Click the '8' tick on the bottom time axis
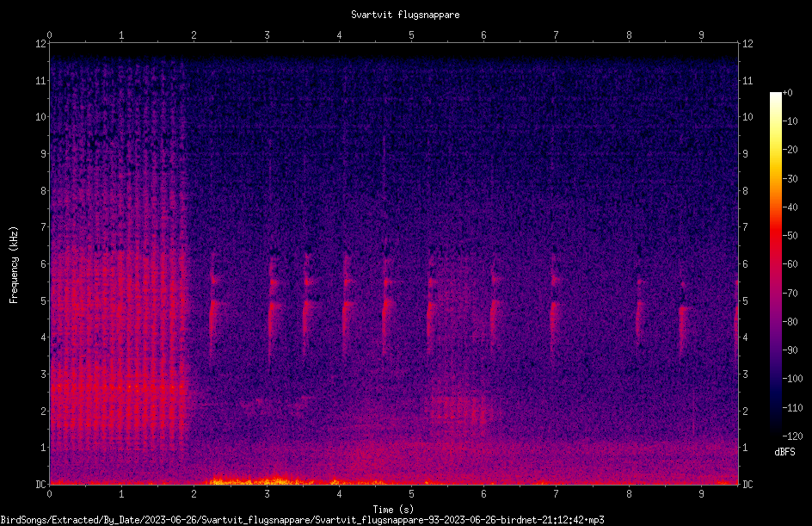Viewport: 812px width, 526px height. coord(629,494)
